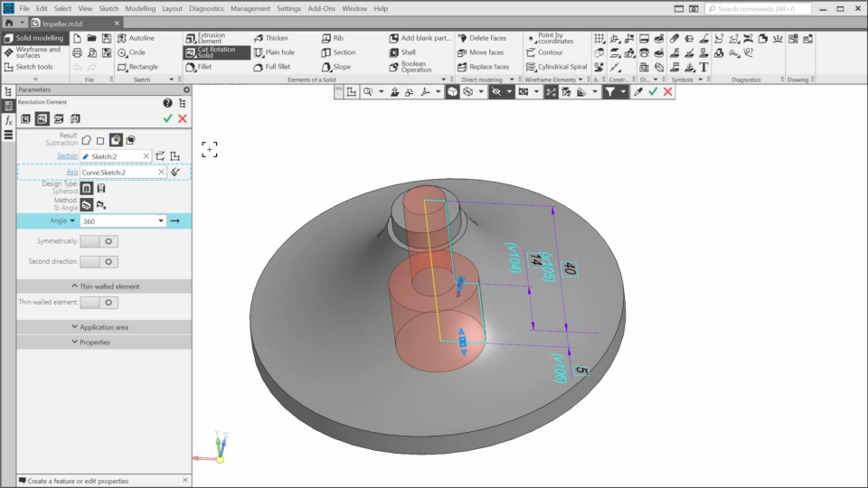
Task: Click the help question mark in Parameters
Action: coord(167,103)
